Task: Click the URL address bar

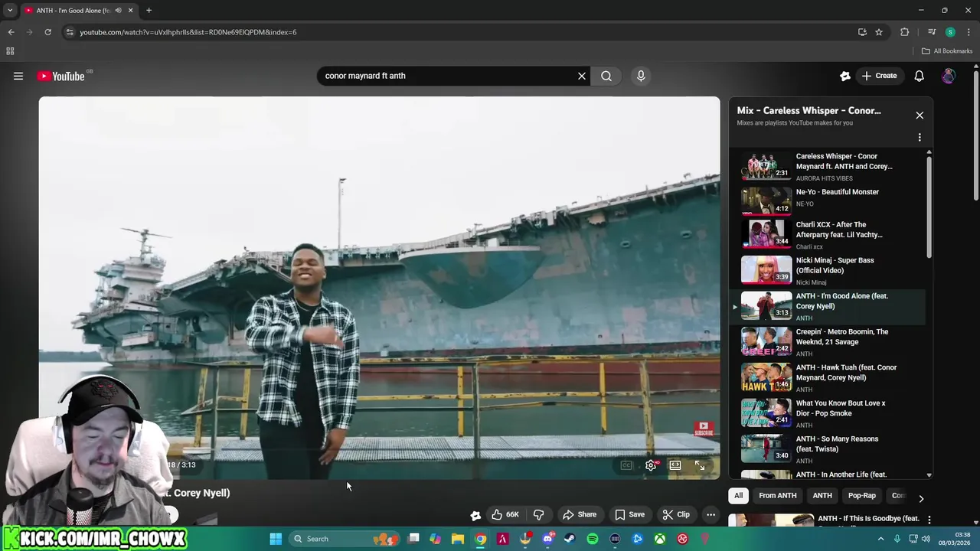Action: [459, 32]
